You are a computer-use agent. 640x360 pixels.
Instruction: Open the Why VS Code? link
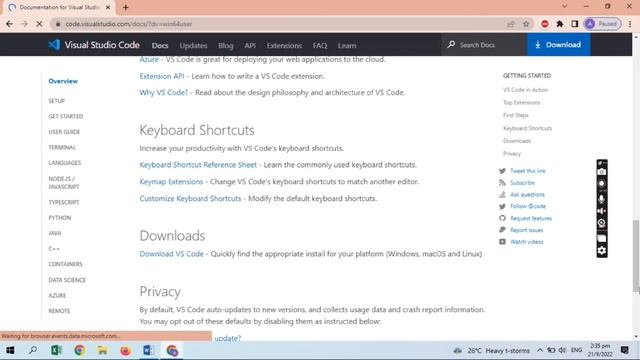pyautogui.click(x=164, y=92)
